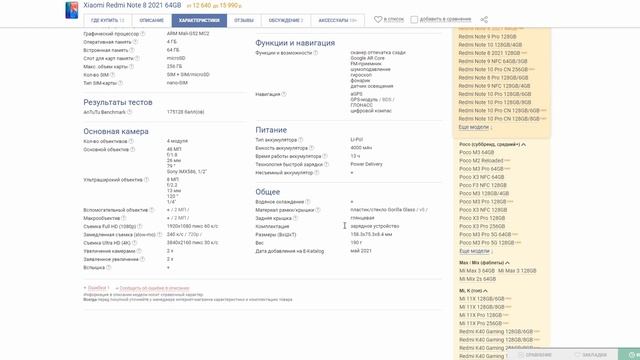Open the АКСЕССУАРЫ tab
This screenshot has height=360, width=640.
[x=338, y=20]
